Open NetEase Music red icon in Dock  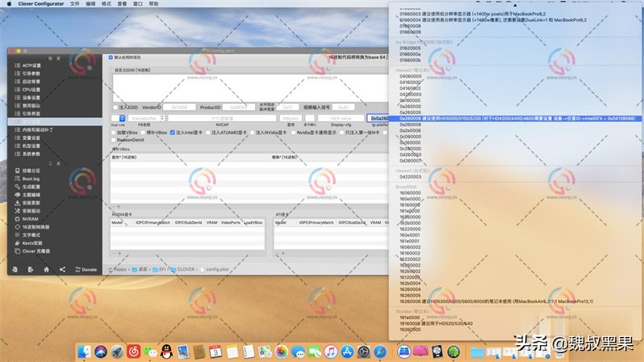click(133, 351)
